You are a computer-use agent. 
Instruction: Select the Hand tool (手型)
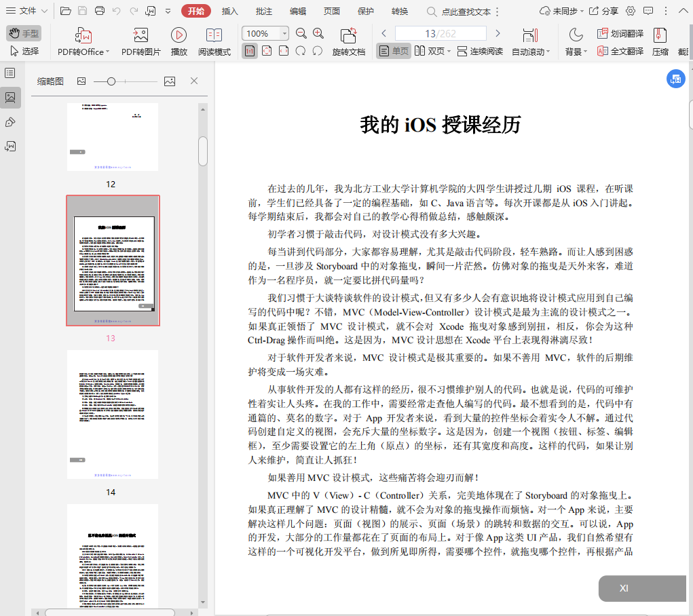24,33
